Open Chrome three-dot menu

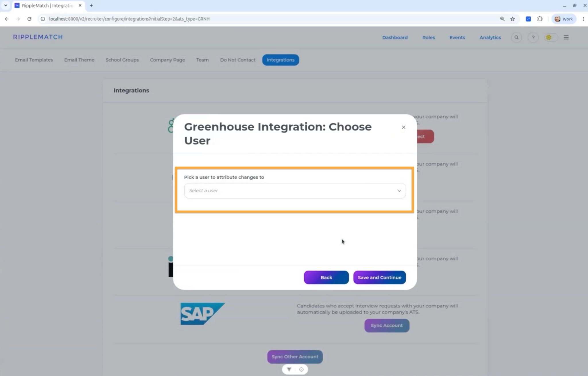pos(583,19)
